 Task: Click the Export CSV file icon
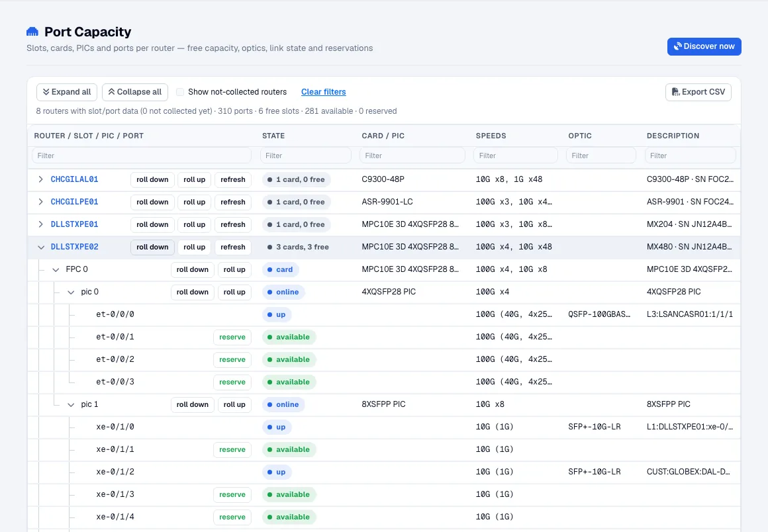pyautogui.click(x=675, y=92)
